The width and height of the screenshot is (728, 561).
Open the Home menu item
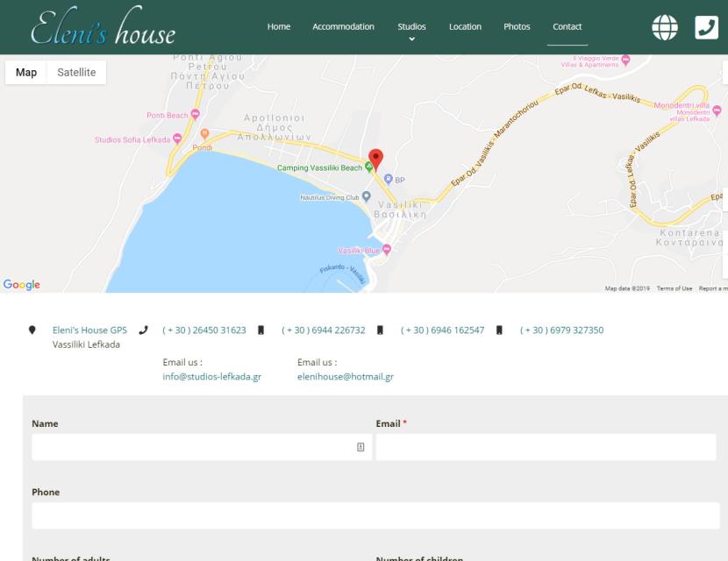[x=279, y=26]
